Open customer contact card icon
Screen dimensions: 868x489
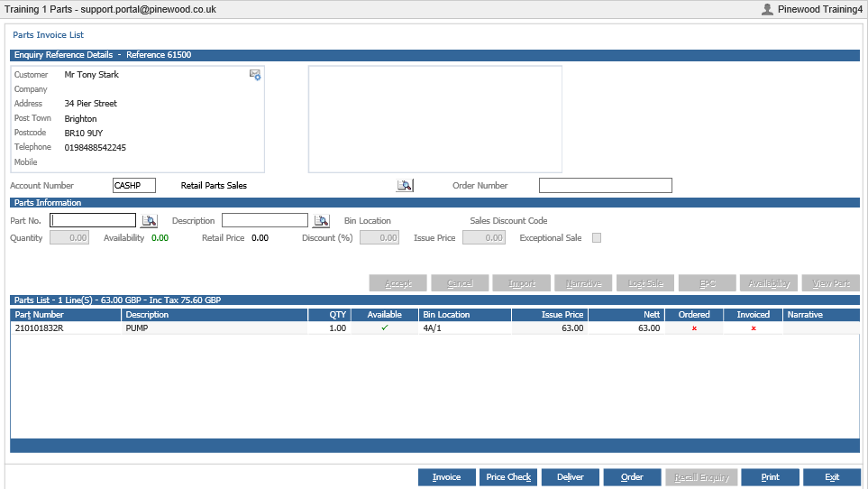pyautogui.click(x=255, y=75)
